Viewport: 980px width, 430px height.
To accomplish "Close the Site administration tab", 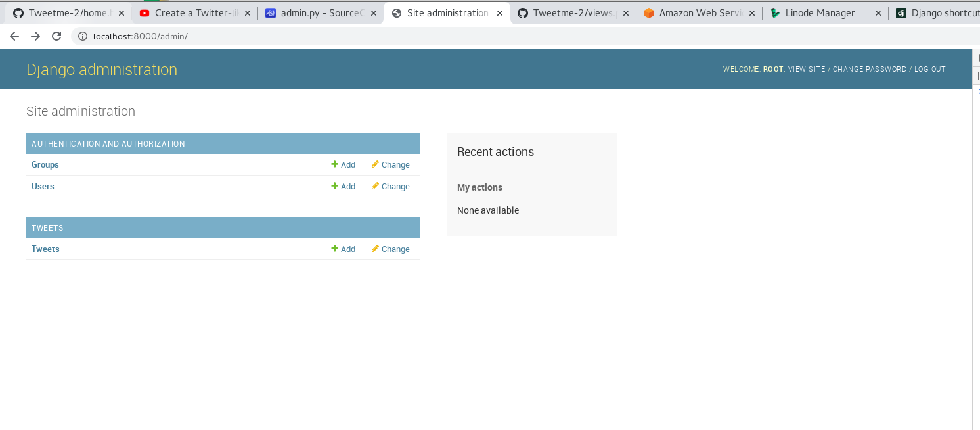I will pyautogui.click(x=500, y=13).
